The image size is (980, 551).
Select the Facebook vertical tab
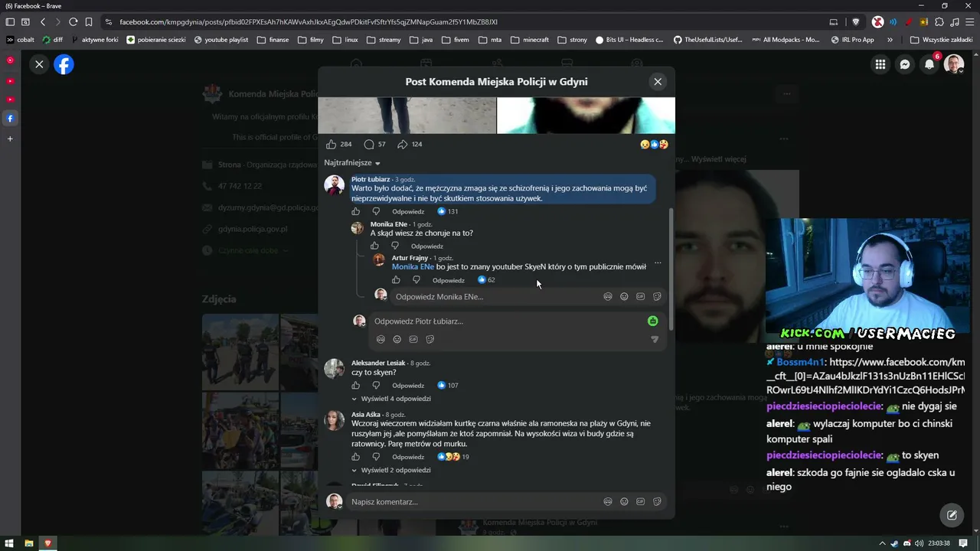pyautogui.click(x=10, y=119)
